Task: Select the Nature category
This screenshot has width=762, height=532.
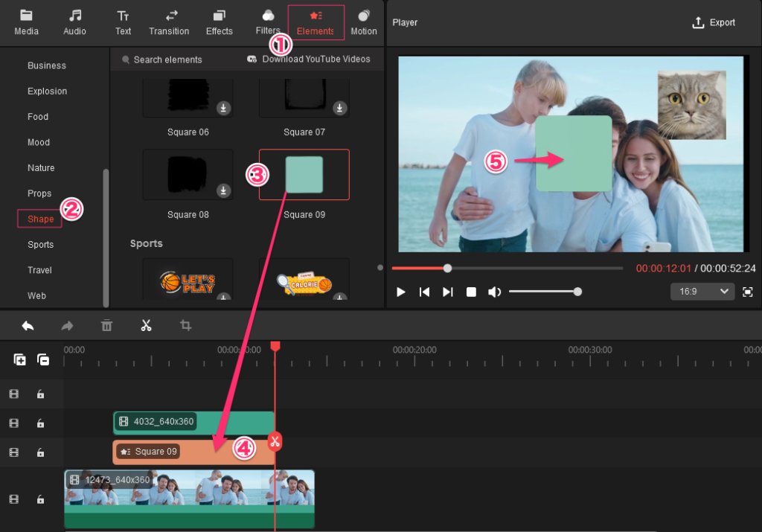Action: click(41, 168)
